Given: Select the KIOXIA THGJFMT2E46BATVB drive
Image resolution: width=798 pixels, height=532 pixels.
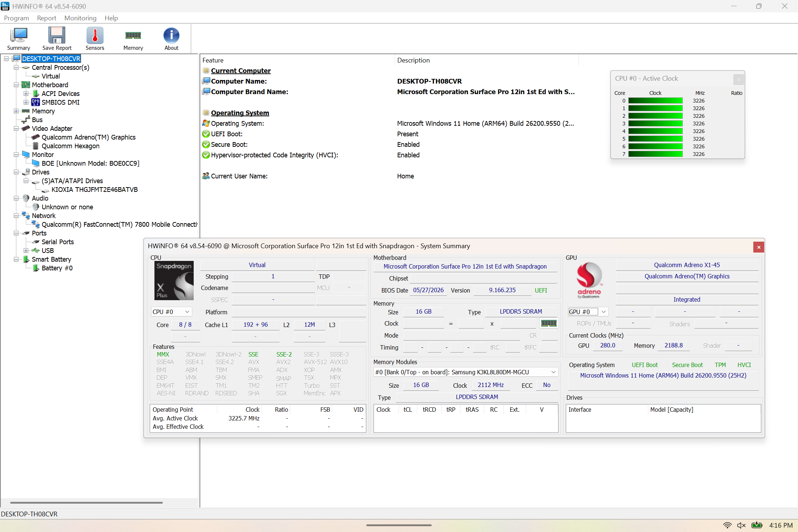Looking at the screenshot, I should click(x=94, y=189).
